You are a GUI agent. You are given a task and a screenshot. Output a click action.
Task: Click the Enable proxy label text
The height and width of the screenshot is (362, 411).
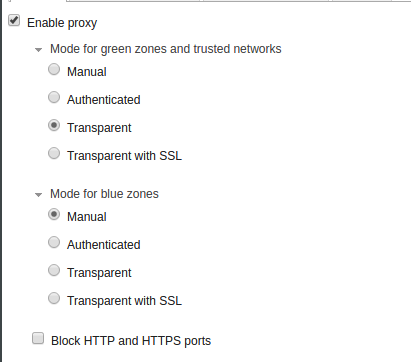(x=62, y=23)
